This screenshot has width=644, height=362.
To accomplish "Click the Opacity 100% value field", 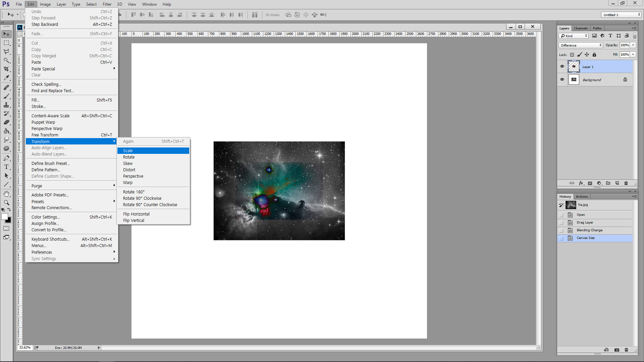I will pyautogui.click(x=625, y=45).
